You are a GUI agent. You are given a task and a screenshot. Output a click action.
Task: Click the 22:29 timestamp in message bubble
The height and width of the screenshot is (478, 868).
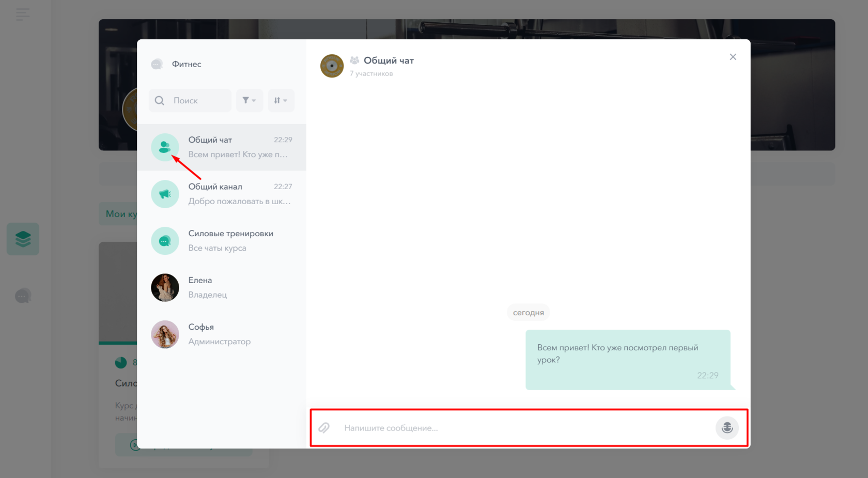click(x=707, y=376)
